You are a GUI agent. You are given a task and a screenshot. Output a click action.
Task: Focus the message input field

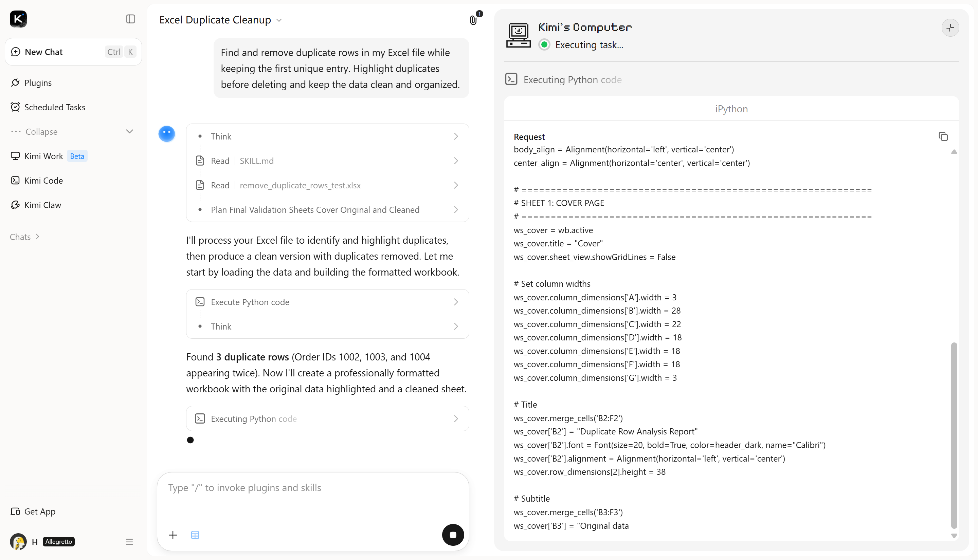pos(313,496)
